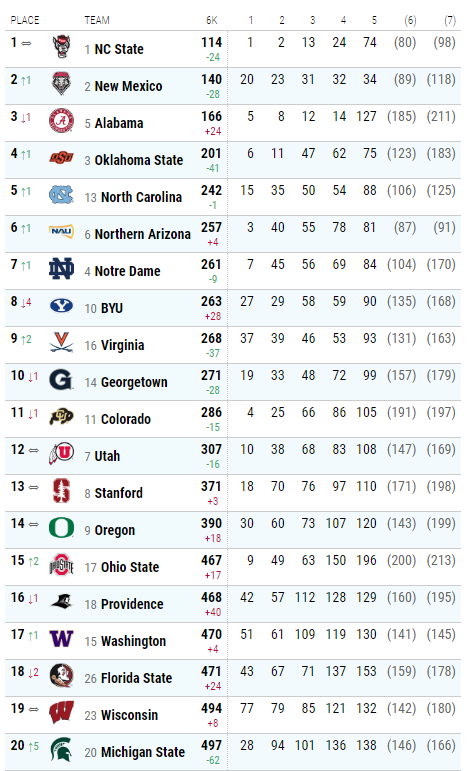Click the Alabama crimson A logo
Screen dimensions: 469x771
[x=61, y=121]
